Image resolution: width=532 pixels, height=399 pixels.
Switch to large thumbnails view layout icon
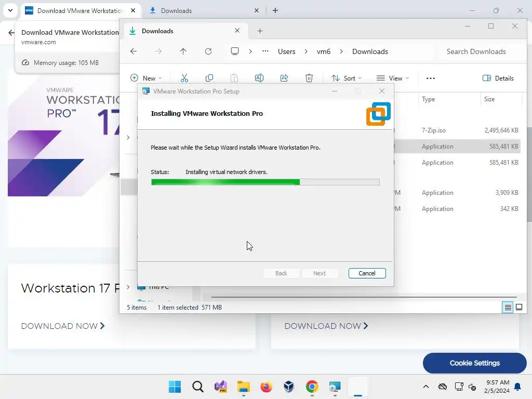click(519, 308)
